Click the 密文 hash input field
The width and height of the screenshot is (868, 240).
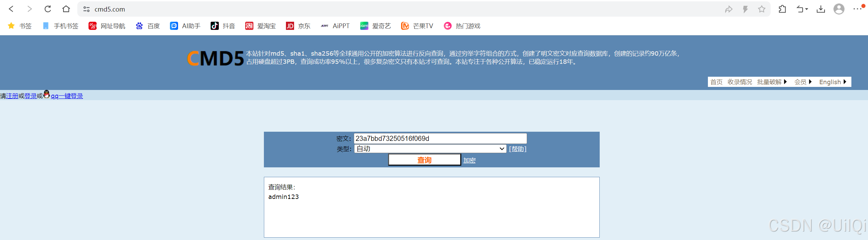[440, 139]
